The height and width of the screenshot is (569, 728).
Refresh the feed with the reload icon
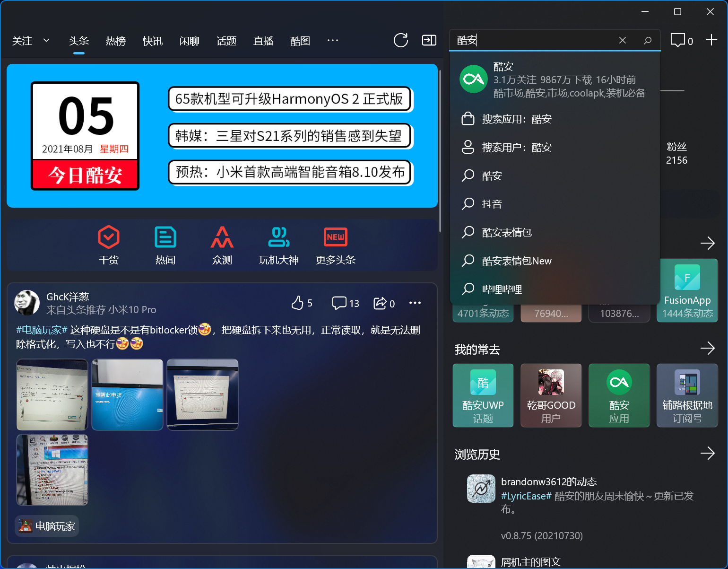pyautogui.click(x=401, y=40)
